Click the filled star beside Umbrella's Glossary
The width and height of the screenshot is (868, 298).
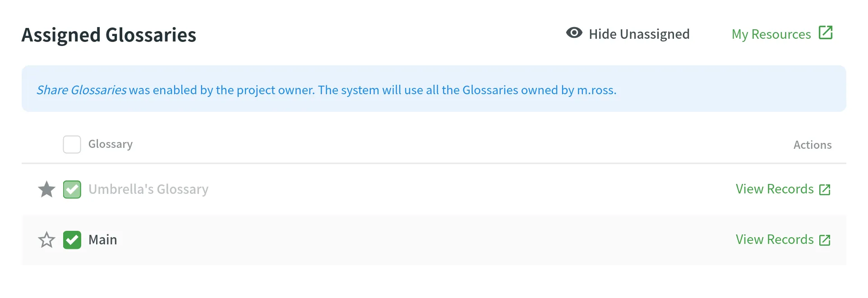46,189
